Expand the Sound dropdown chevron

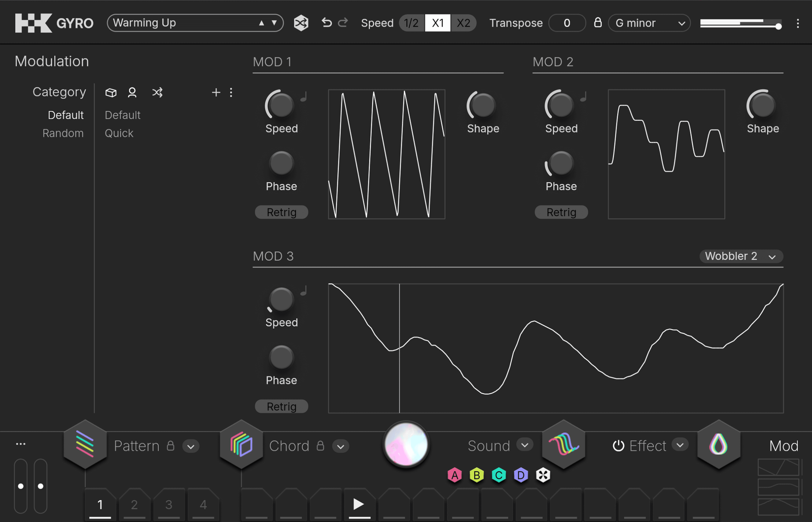click(525, 445)
